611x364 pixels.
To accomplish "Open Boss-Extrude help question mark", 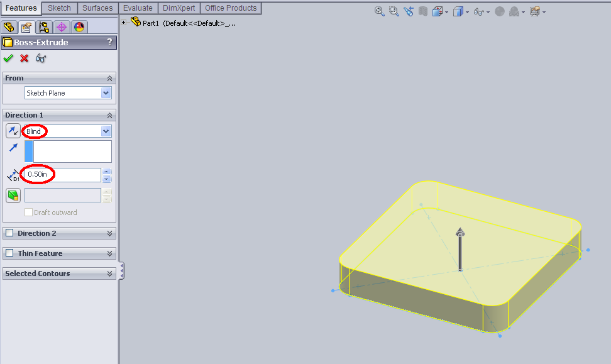I will coord(109,41).
